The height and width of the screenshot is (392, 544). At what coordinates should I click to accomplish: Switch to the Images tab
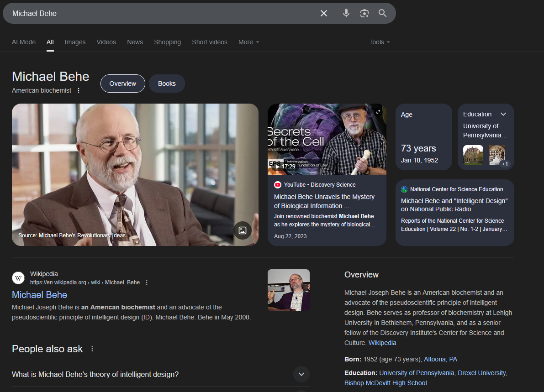[x=75, y=42]
